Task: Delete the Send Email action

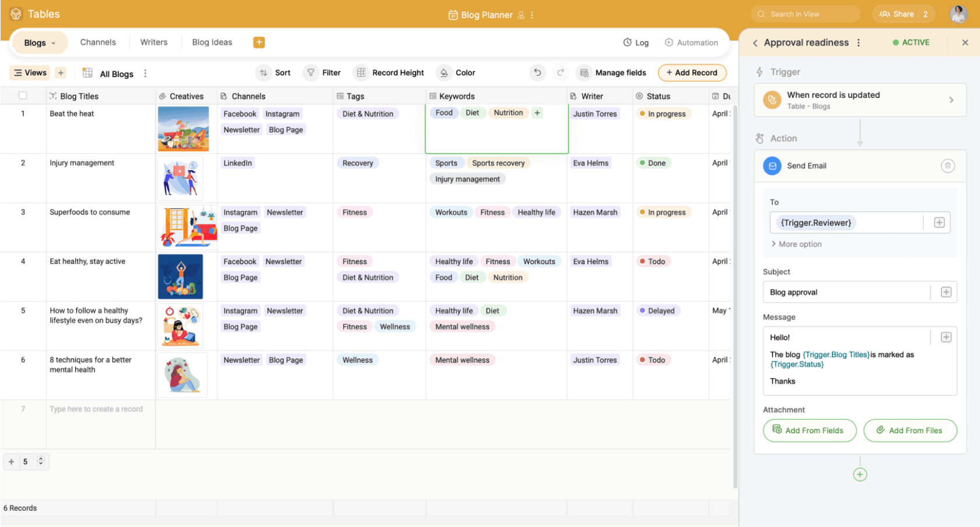Action: 947,166
